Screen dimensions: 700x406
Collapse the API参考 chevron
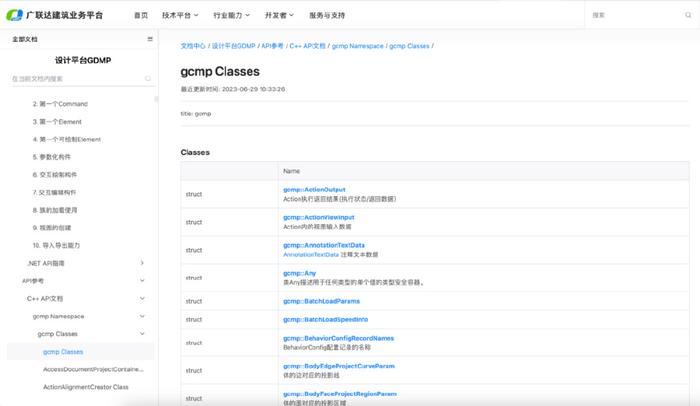[142, 280]
